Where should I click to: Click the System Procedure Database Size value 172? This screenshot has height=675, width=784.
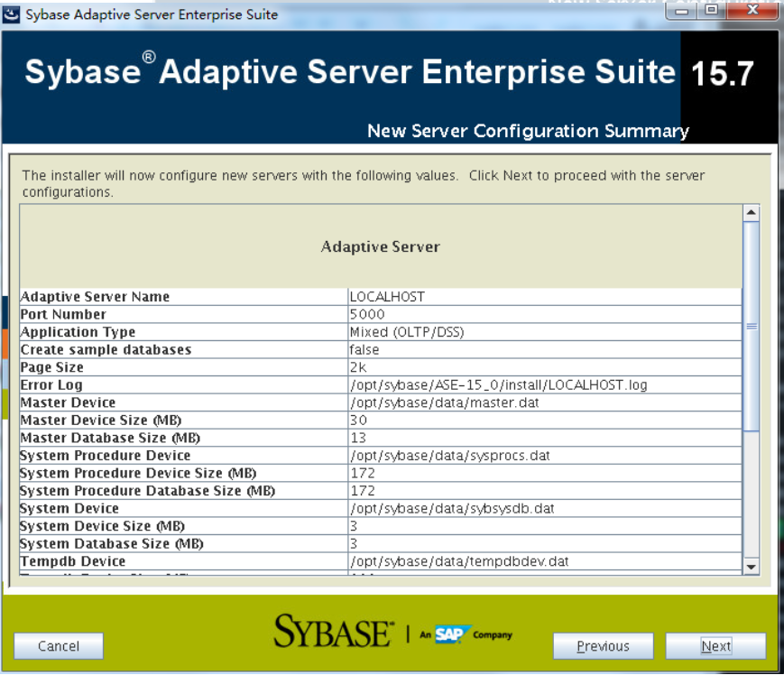point(363,491)
